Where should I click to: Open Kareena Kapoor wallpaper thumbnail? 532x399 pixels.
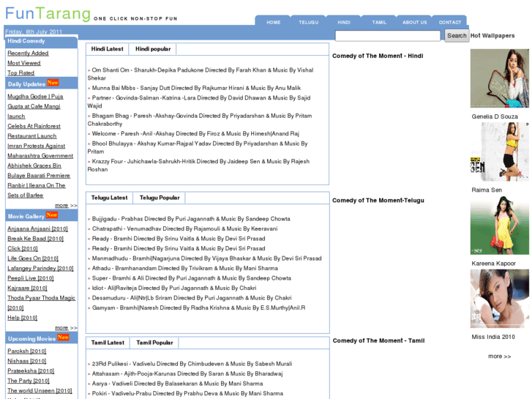point(499,225)
